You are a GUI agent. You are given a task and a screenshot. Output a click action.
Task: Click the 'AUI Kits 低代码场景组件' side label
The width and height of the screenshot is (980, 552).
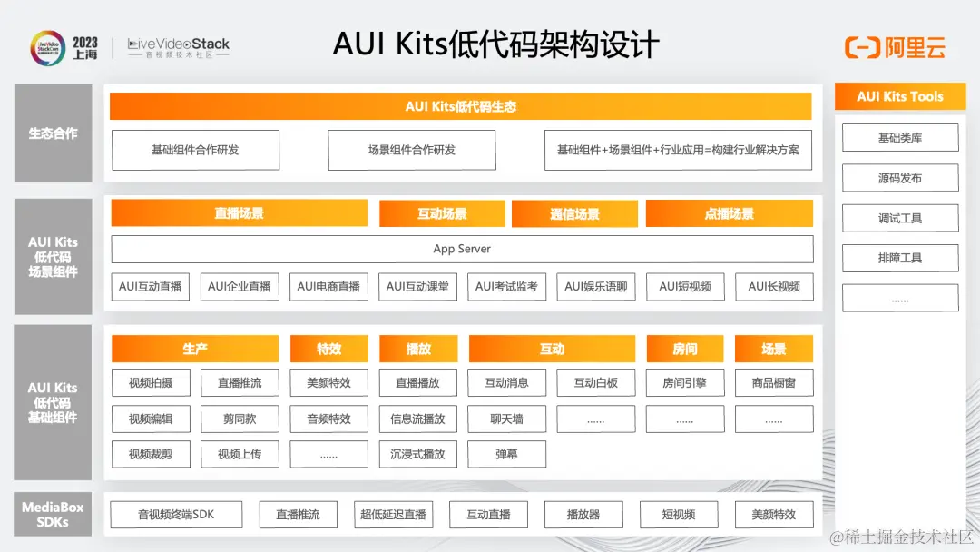(54, 256)
